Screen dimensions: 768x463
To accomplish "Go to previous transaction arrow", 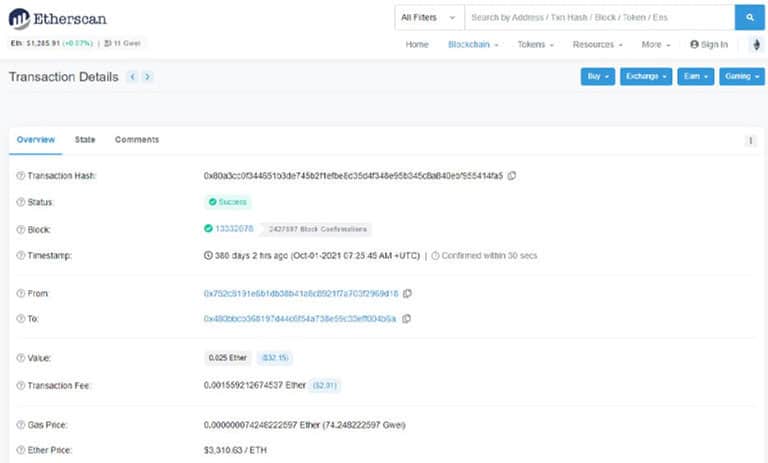I will pos(132,76).
